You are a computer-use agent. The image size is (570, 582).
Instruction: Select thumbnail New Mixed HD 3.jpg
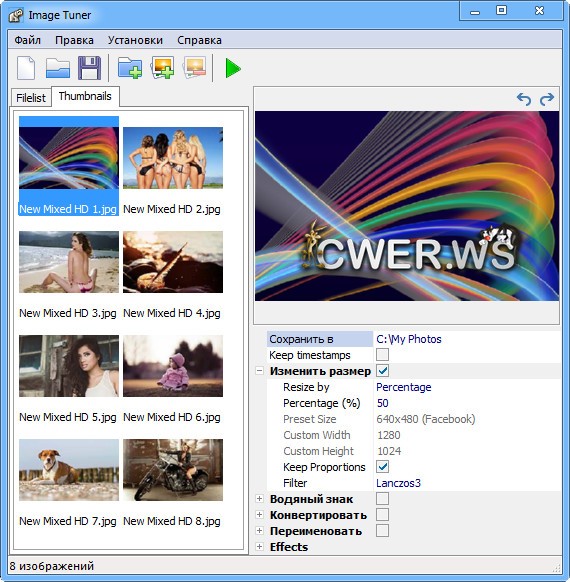pos(69,269)
